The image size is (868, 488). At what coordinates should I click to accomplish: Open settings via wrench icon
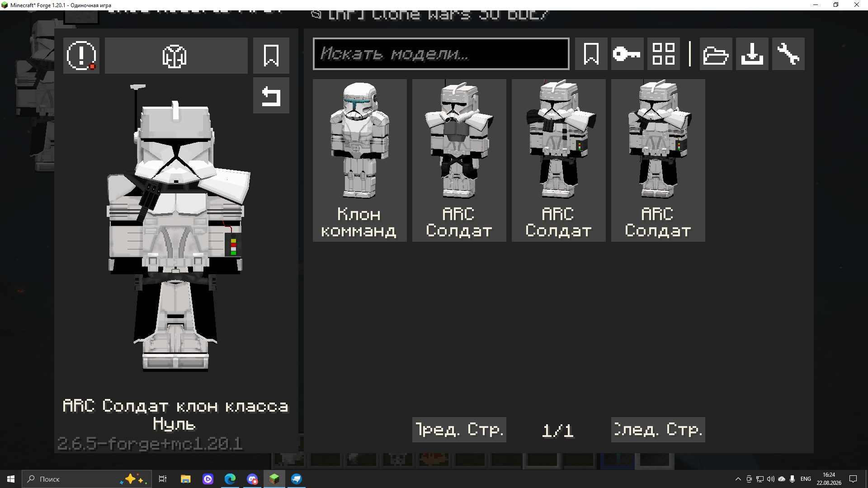coord(788,54)
